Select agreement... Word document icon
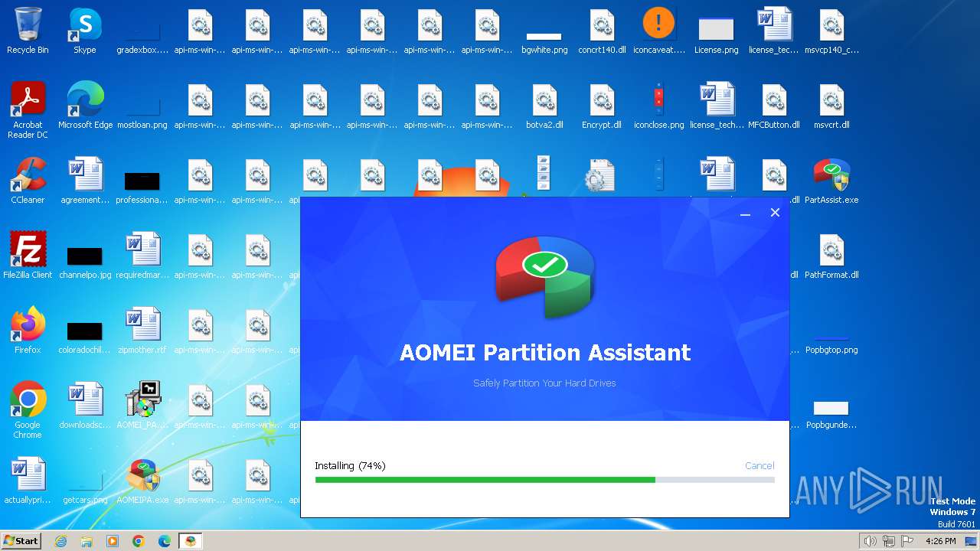This screenshot has height=551, width=980. click(85, 181)
